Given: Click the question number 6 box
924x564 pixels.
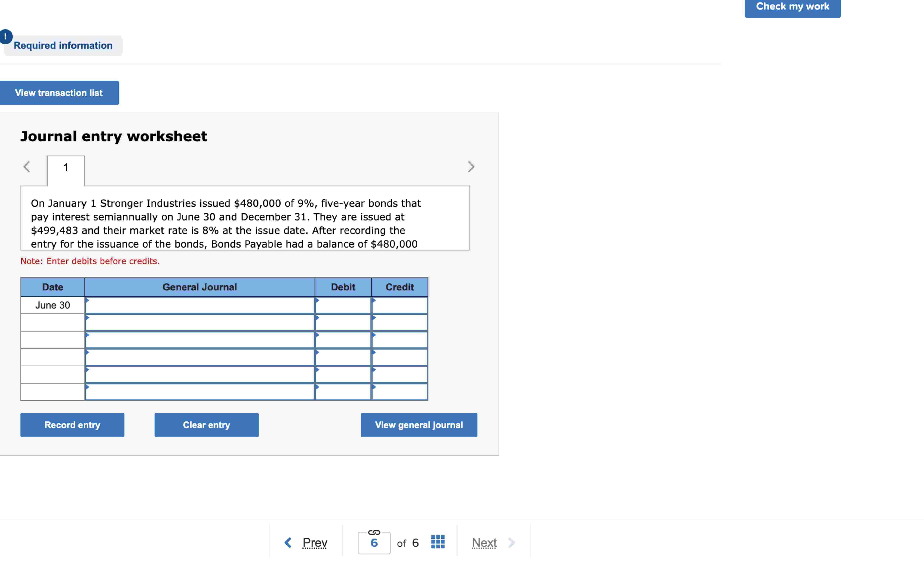Looking at the screenshot, I should 374,543.
